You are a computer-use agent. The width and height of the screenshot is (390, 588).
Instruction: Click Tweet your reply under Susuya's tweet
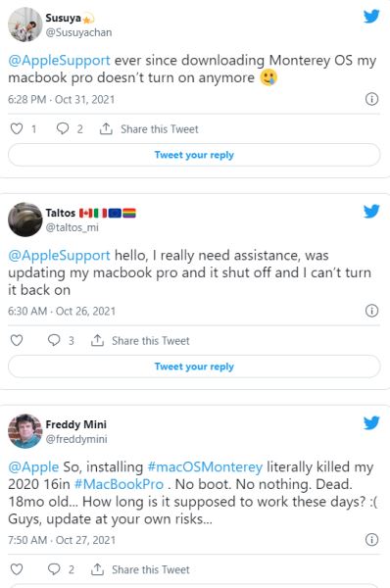[194, 155]
